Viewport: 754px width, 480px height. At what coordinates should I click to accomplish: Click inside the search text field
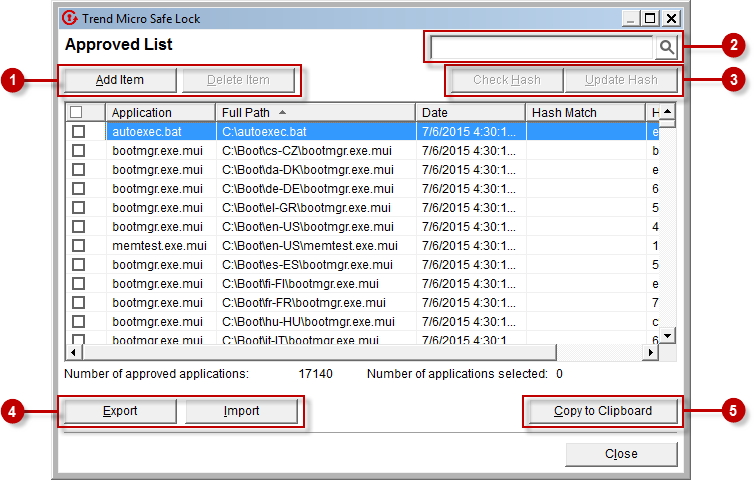pyautogui.click(x=542, y=47)
